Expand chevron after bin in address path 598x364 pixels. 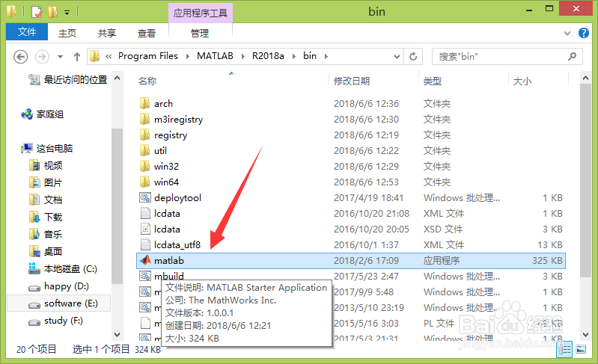(x=326, y=57)
